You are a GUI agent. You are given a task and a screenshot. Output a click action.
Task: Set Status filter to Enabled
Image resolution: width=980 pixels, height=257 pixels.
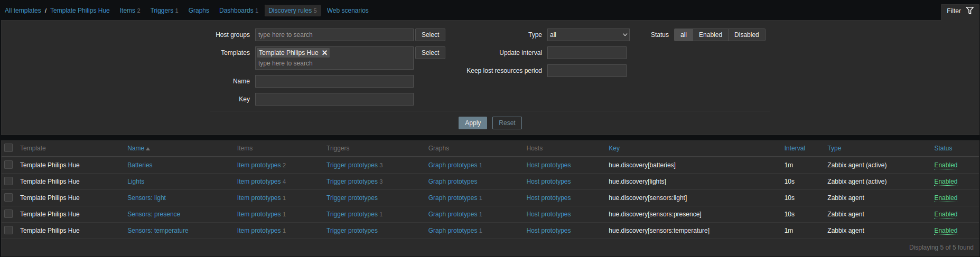(x=711, y=35)
